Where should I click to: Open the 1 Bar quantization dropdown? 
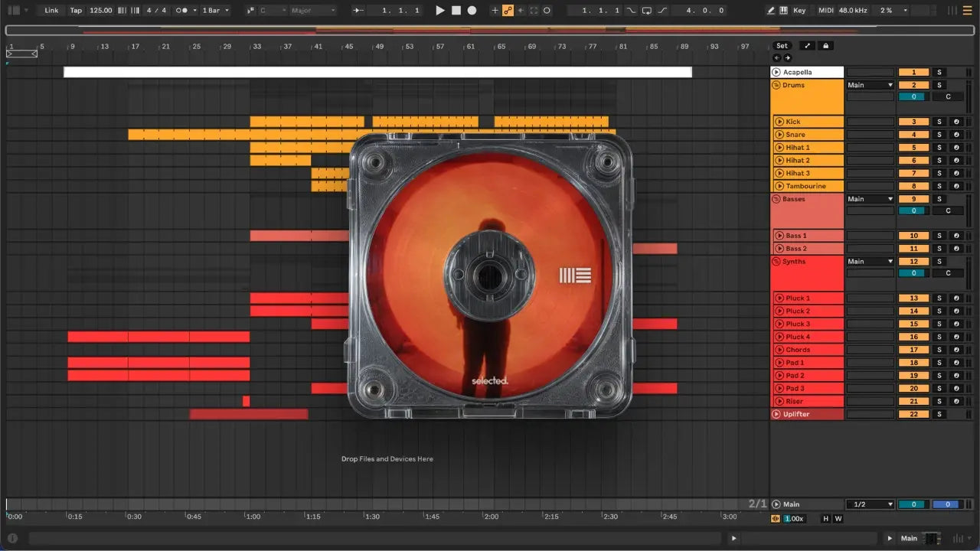(x=215, y=11)
